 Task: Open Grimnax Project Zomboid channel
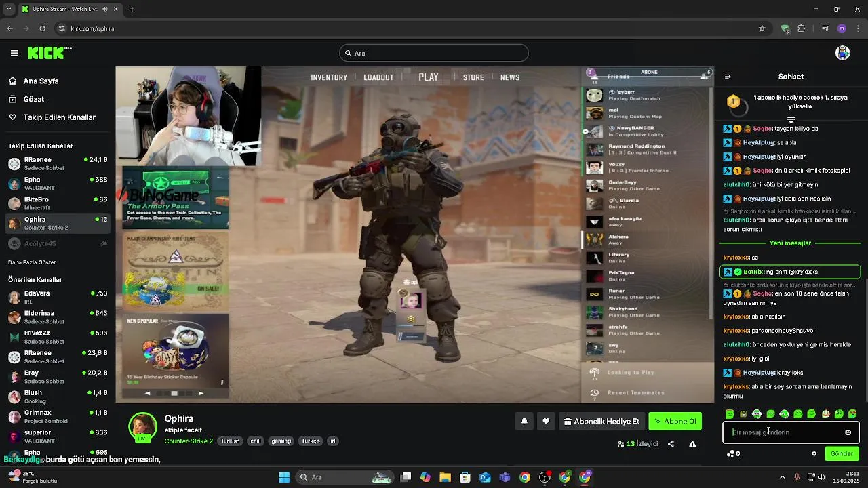coord(57,416)
